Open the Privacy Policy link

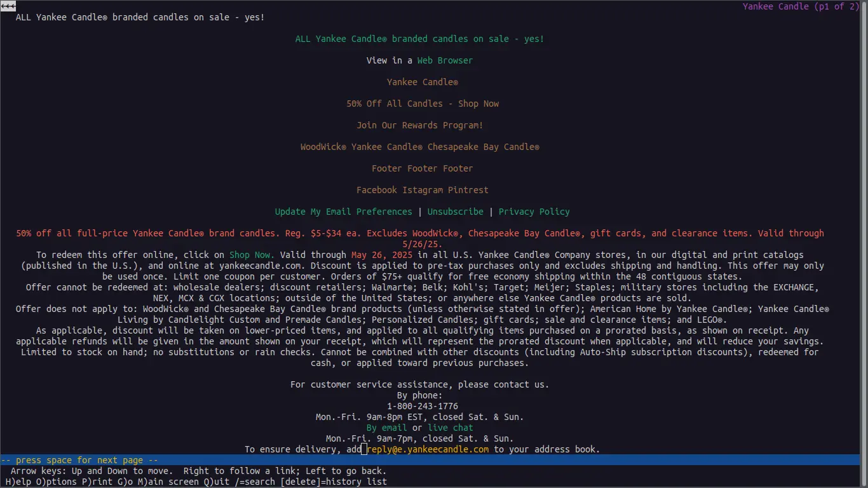(x=534, y=212)
